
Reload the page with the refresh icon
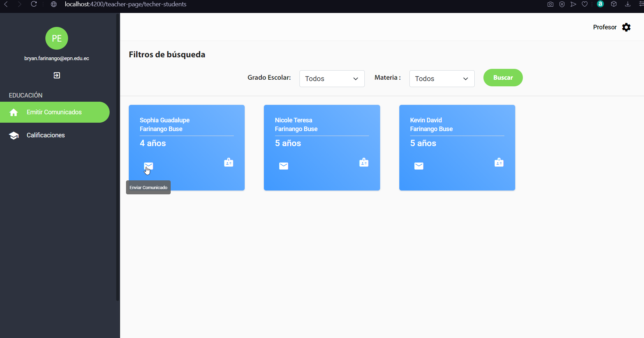tap(34, 4)
